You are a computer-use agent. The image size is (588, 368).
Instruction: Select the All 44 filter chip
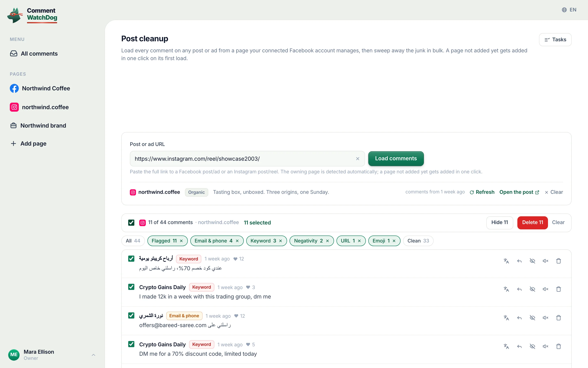133,241
